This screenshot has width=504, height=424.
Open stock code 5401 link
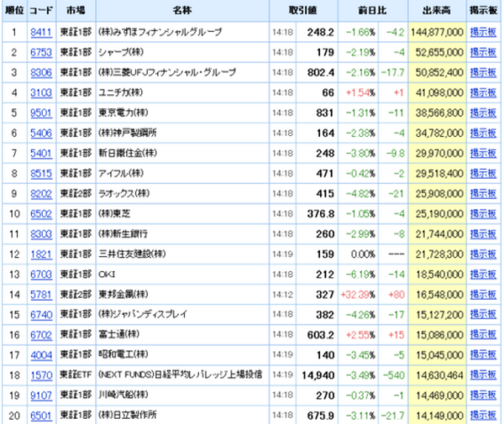coord(41,154)
